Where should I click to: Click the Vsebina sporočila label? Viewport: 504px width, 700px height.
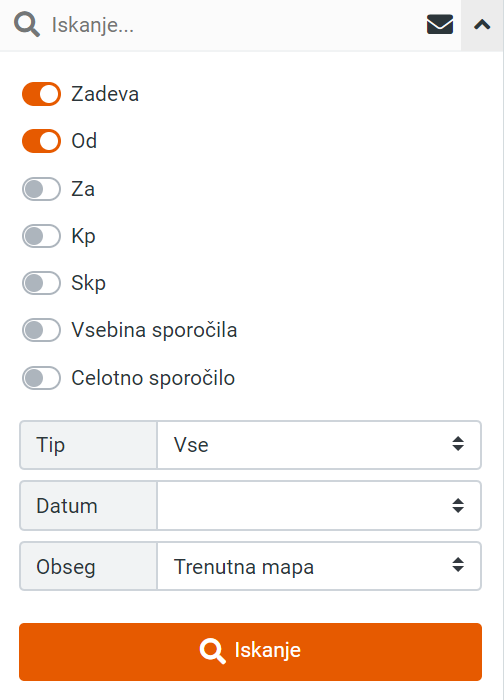[154, 330]
